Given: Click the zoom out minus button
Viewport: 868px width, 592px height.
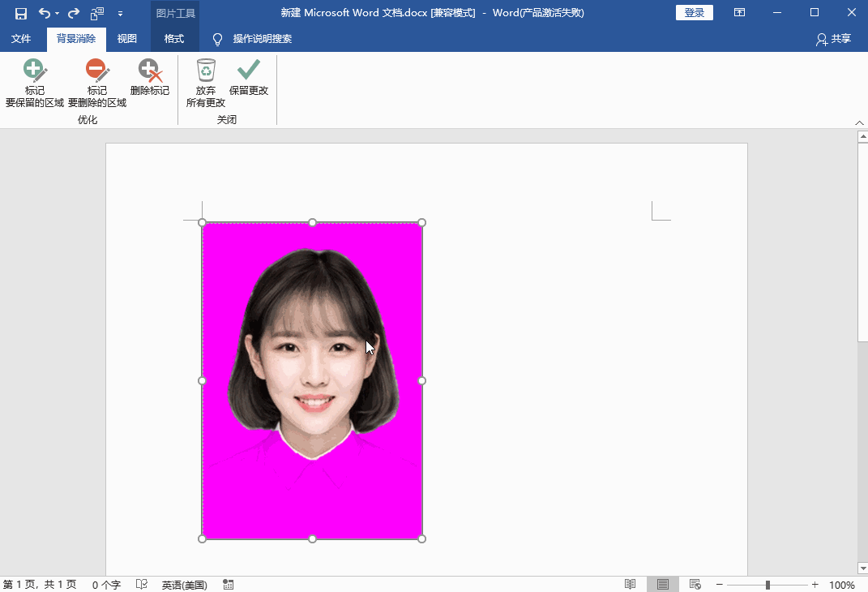Looking at the screenshot, I should click(720, 584).
